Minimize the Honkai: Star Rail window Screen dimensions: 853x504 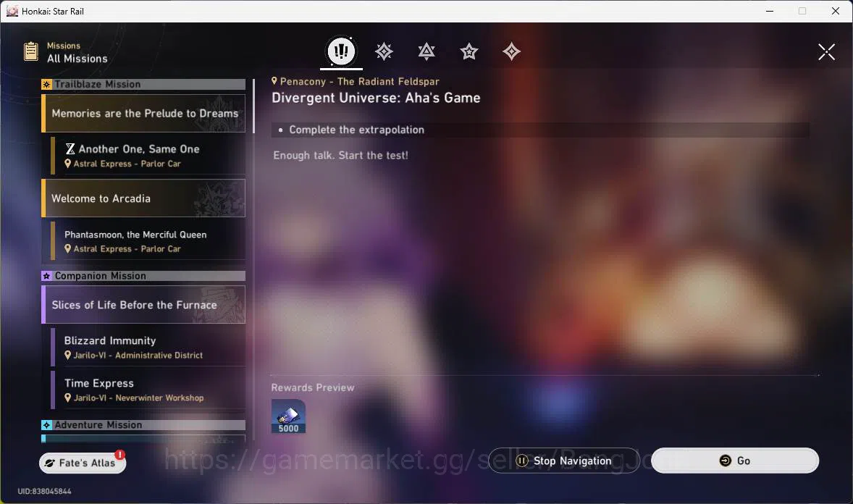(x=770, y=11)
